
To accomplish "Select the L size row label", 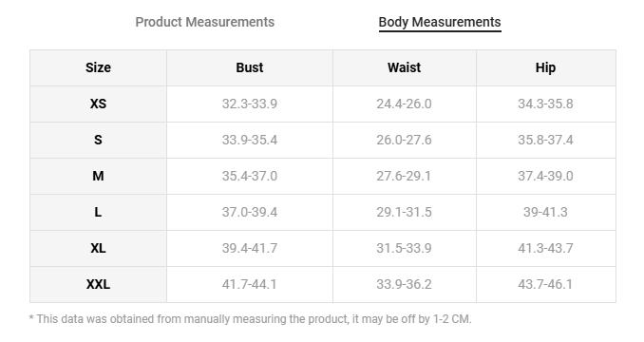I will [x=98, y=212].
